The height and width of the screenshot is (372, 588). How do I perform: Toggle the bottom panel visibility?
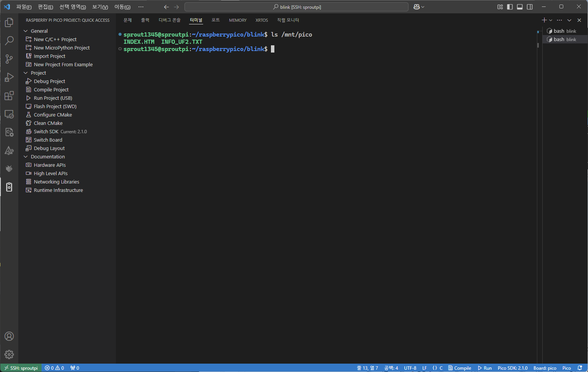520,7
